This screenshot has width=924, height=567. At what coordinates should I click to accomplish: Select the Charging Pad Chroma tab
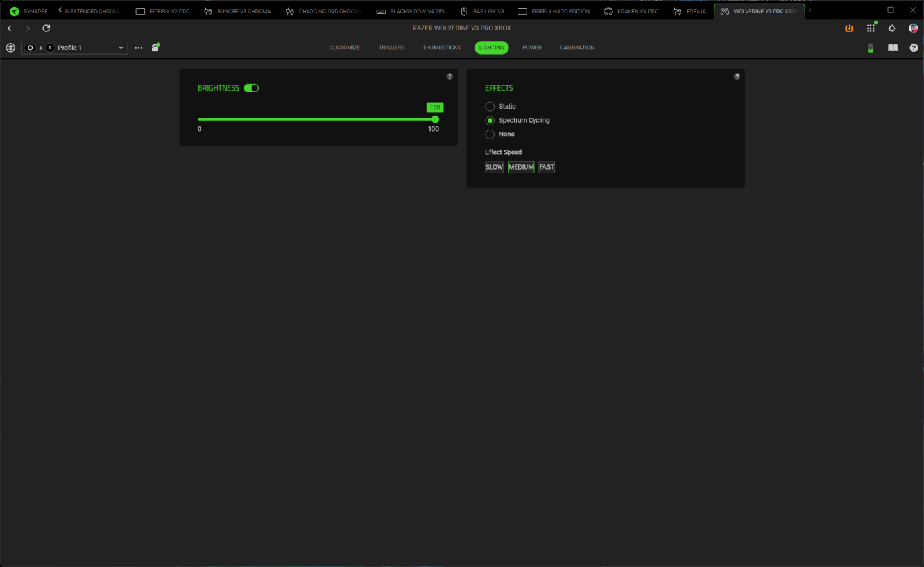323,11
